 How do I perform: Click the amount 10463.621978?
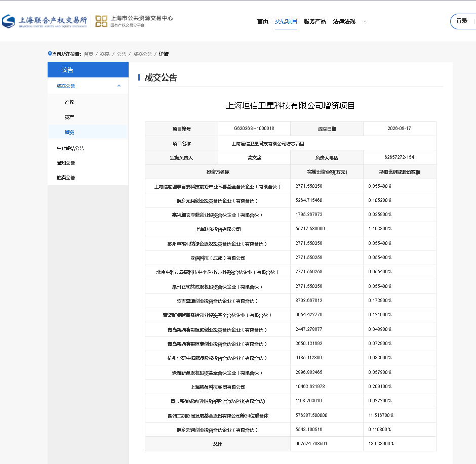[x=310, y=387]
